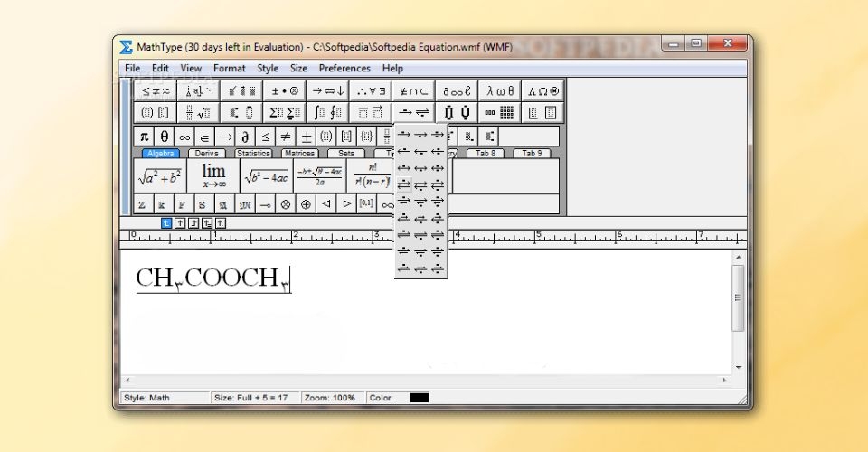Insert the quadratic formula expression
This screenshot has height=452, width=868.
[x=318, y=175]
